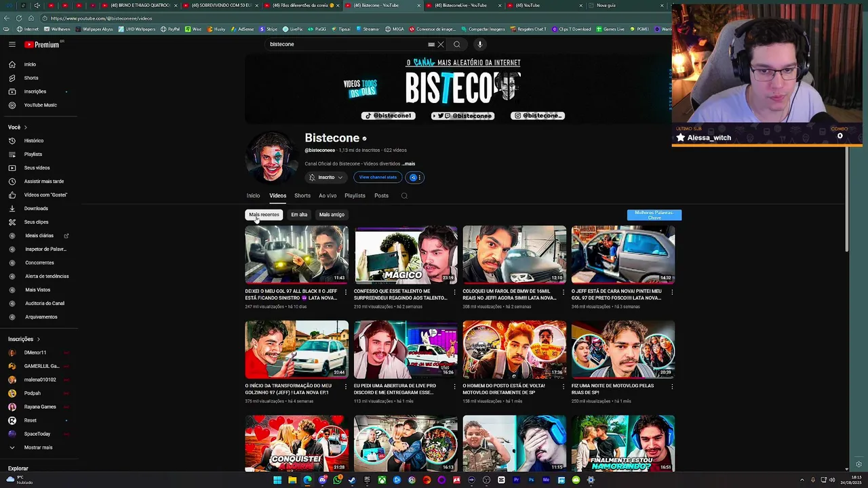The height and width of the screenshot is (488, 868).
Task: Switch to the channel Shorts tab
Action: (302, 196)
